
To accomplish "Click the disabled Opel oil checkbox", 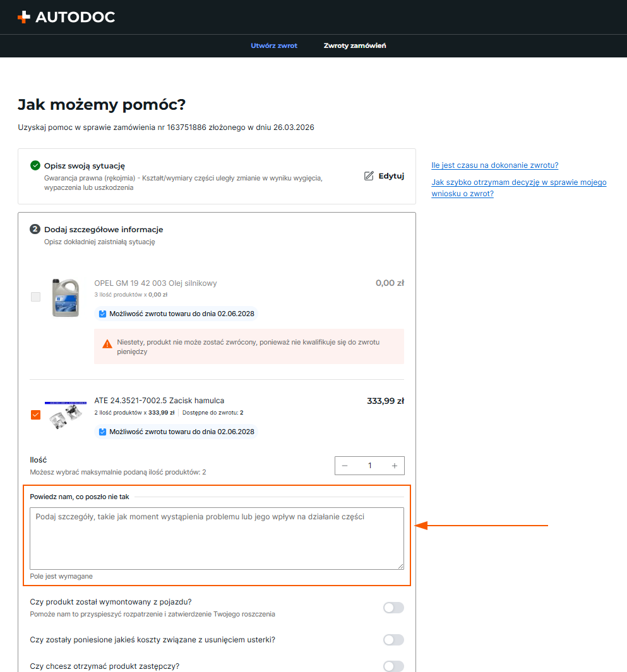I will pyautogui.click(x=35, y=297).
